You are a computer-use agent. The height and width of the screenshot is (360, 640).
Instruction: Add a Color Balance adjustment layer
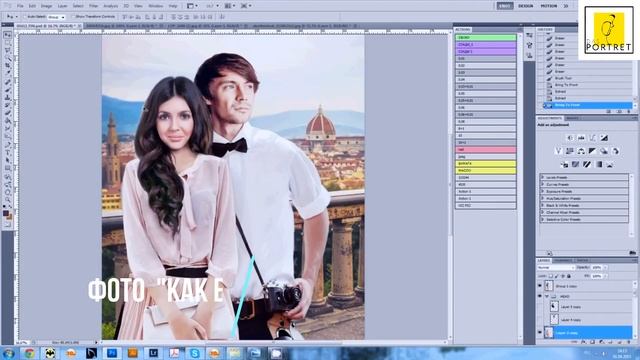(581, 151)
